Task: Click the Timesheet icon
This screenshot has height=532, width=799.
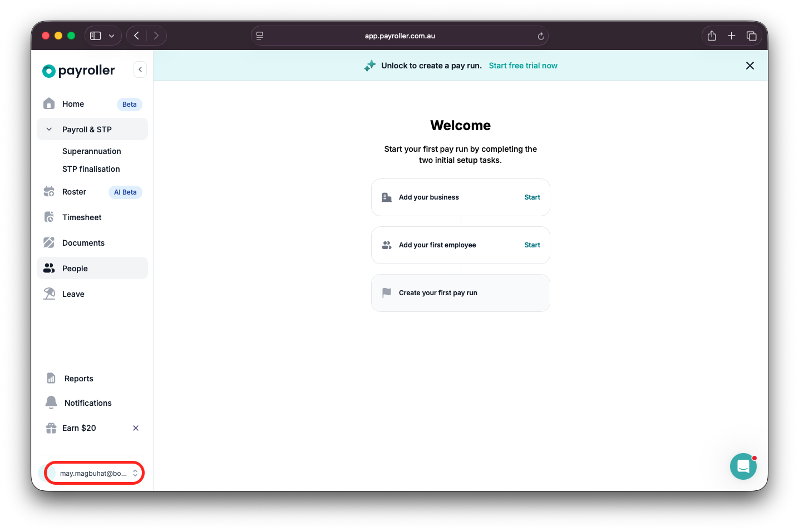Action: pyautogui.click(x=49, y=217)
